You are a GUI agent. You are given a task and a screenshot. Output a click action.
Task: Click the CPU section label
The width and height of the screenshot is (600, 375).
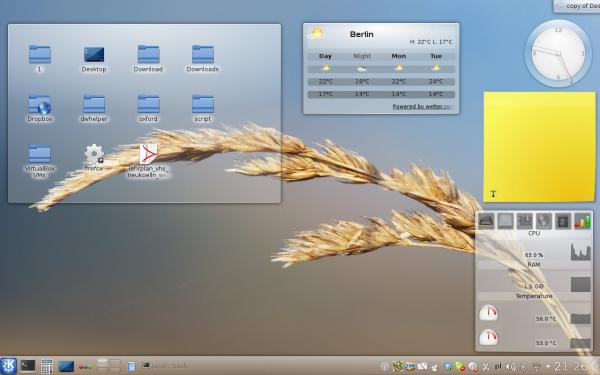534,233
